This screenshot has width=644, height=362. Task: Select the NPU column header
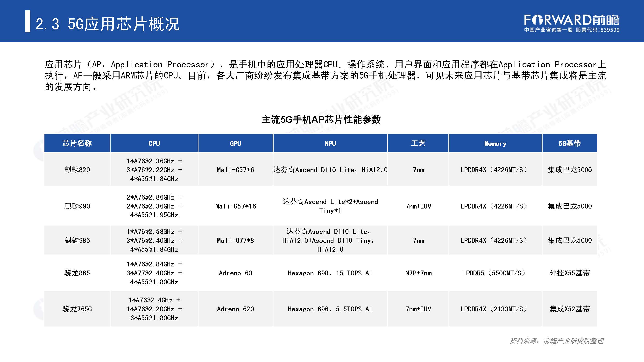tap(330, 143)
